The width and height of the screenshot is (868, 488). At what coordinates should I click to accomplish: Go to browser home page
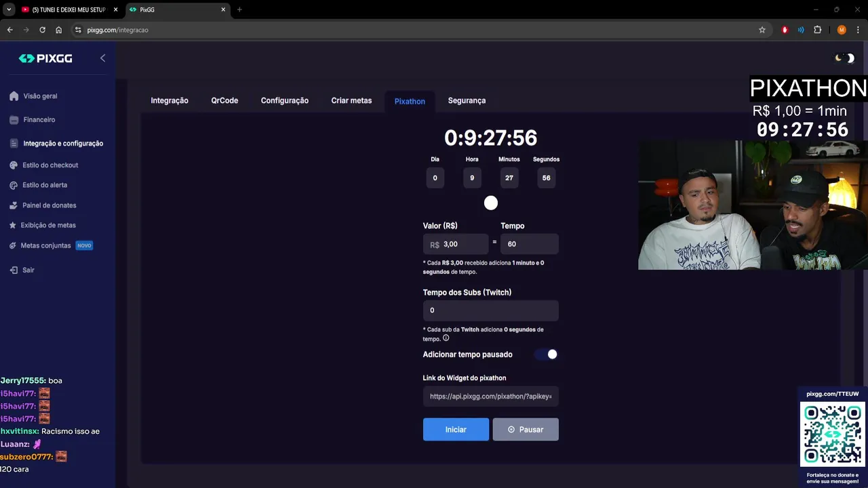click(59, 30)
